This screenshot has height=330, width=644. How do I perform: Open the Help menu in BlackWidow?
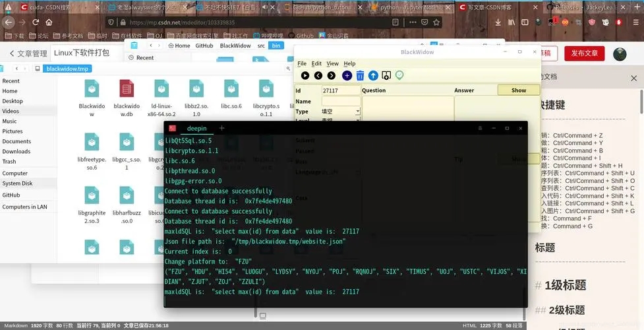(x=349, y=63)
